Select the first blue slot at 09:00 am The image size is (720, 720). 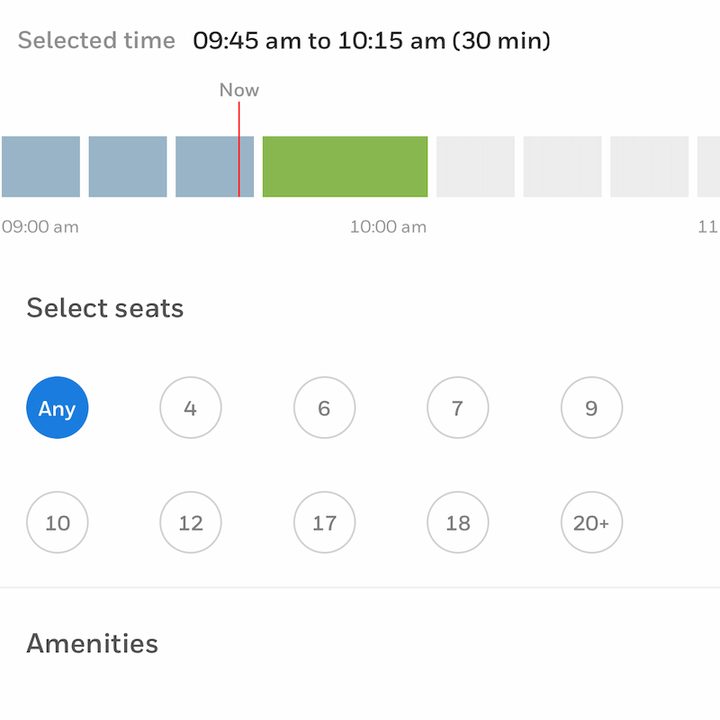click(x=41, y=167)
